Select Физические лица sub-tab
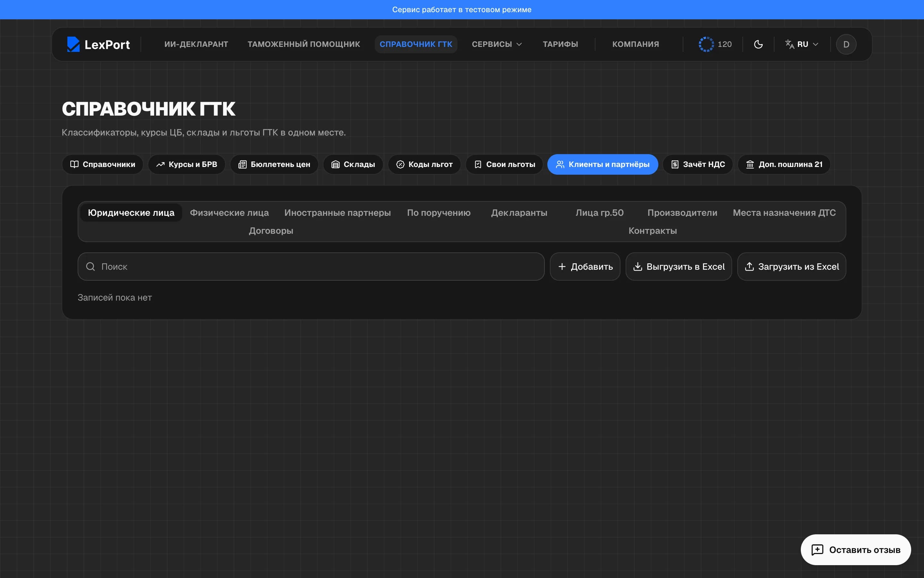 (229, 213)
